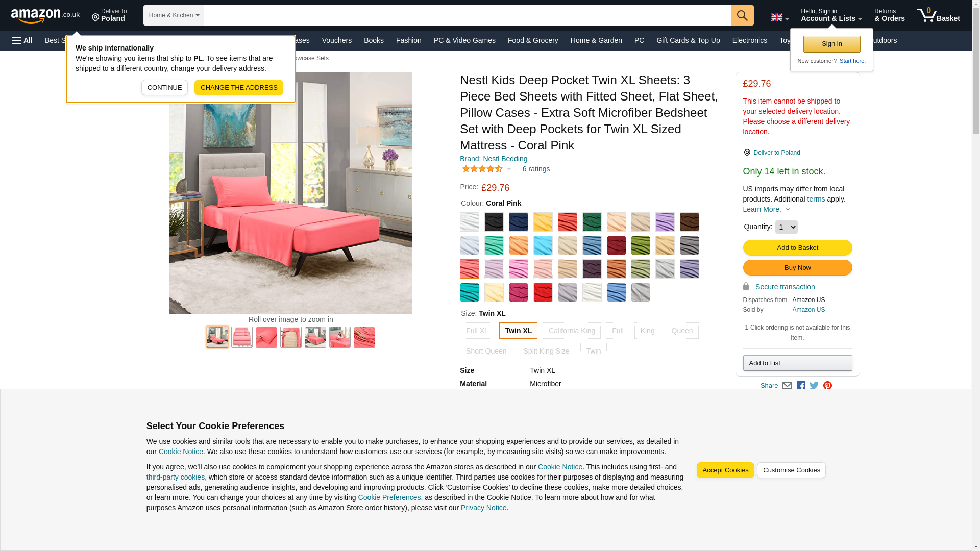Choose the California King size
The height and width of the screenshot is (551, 980).
click(572, 331)
